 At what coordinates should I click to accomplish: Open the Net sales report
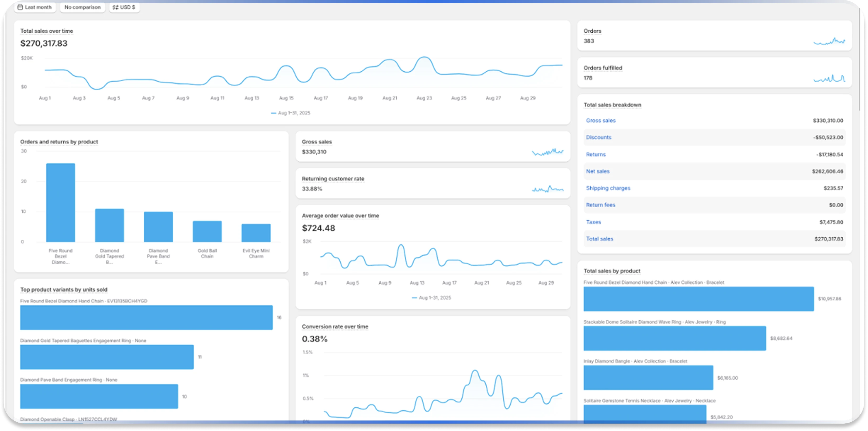coord(598,171)
